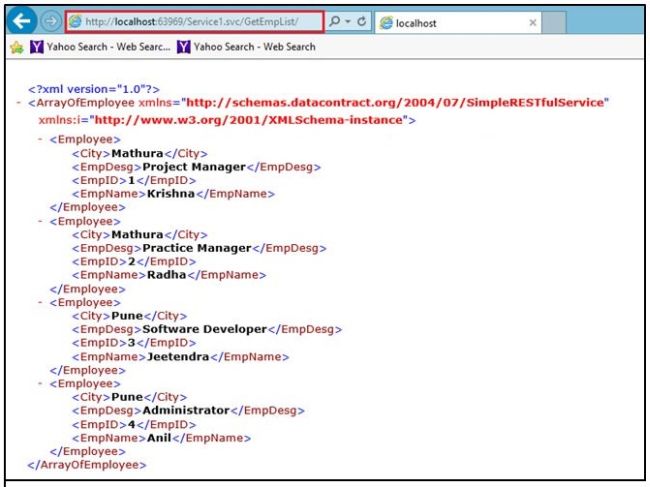
Task: Click EmpID value 1
Action: (x=131, y=180)
